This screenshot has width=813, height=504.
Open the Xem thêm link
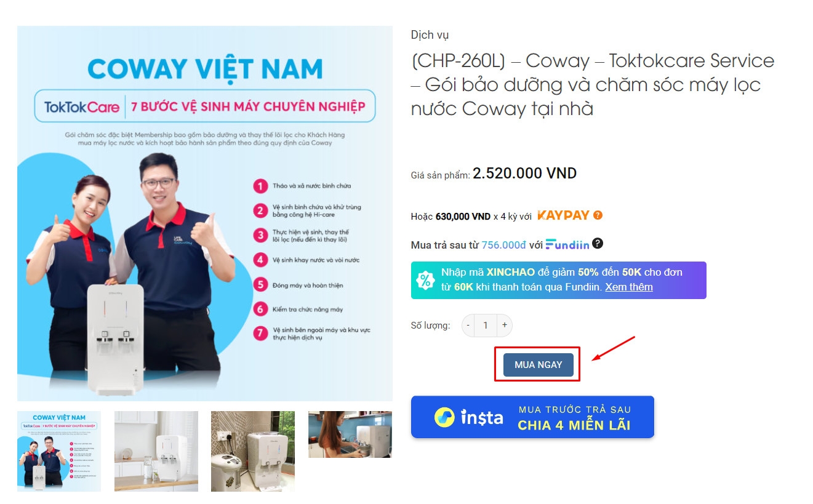(629, 287)
